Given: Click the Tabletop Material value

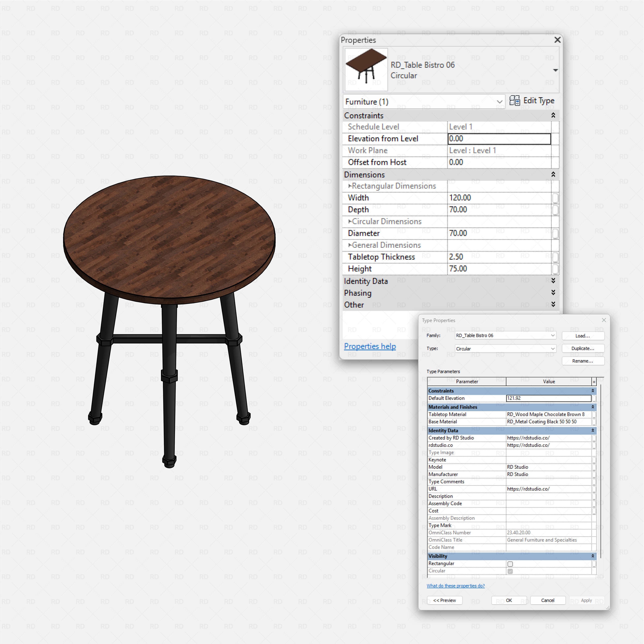Looking at the screenshot, I should (x=549, y=414).
